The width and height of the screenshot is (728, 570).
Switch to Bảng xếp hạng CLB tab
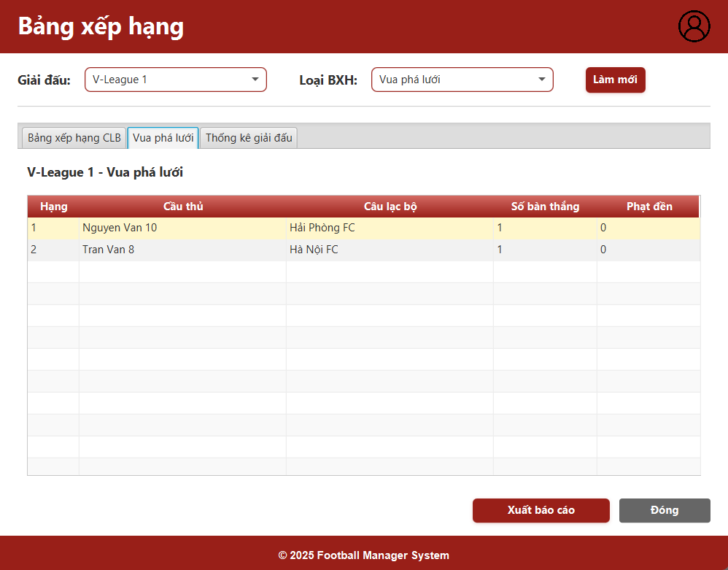pos(74,137)
